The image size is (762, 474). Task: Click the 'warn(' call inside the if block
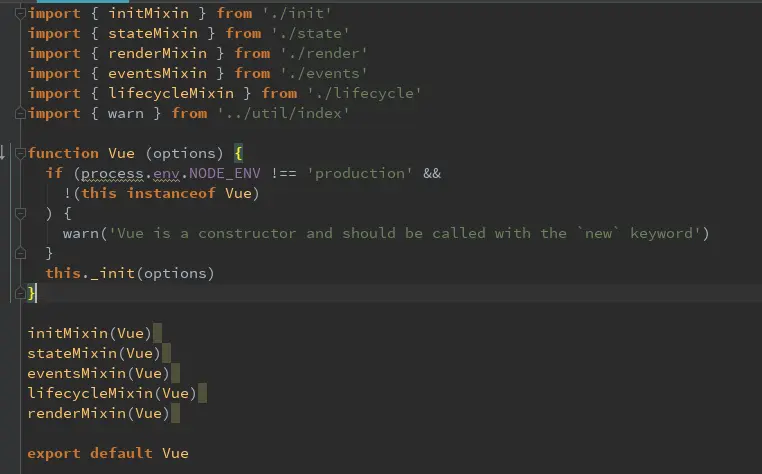85,233
